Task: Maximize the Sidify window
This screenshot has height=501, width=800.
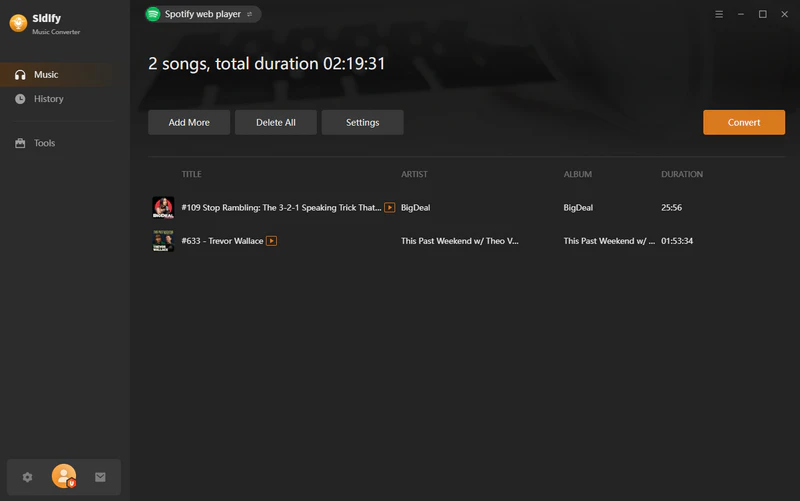Action: coord(763,14)
